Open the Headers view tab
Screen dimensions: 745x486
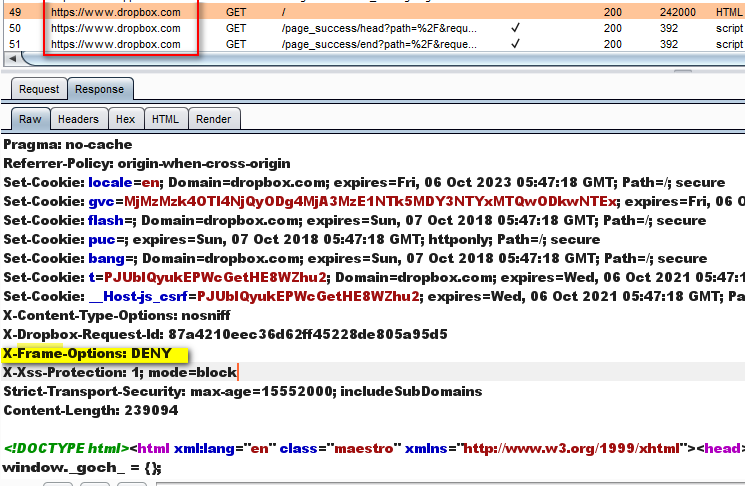tap(78, 119)
